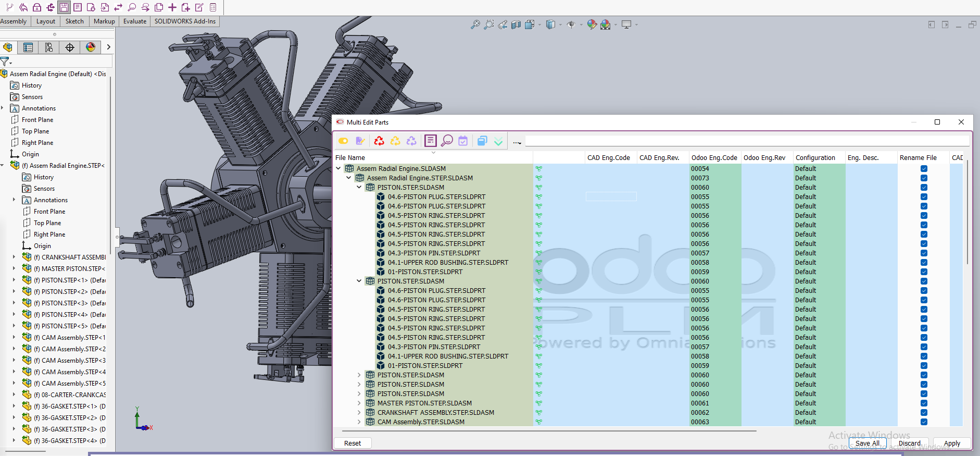Click the purple list-document icon in Multi Edit toolbar
980x456 pixels.
point(430,141)
